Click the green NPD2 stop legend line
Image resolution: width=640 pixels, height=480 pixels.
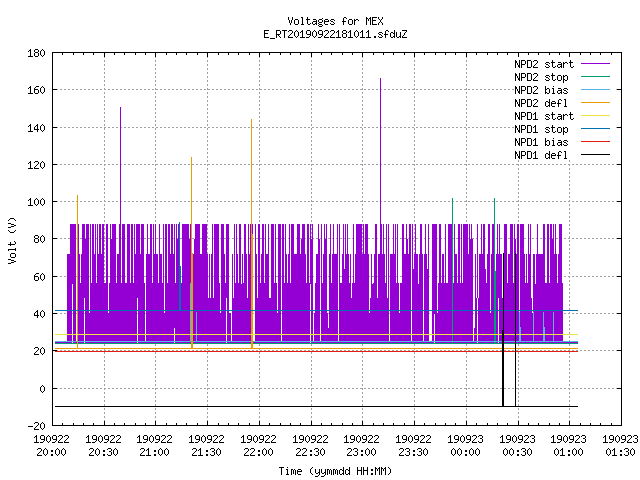[595, 76]
